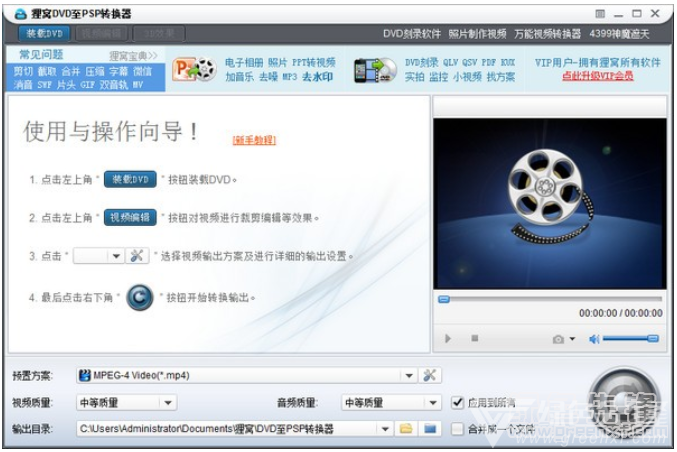This screenshot has width=677, height=452.
Task: Click the preview seek bar handle
Action: tap(444, 299)
